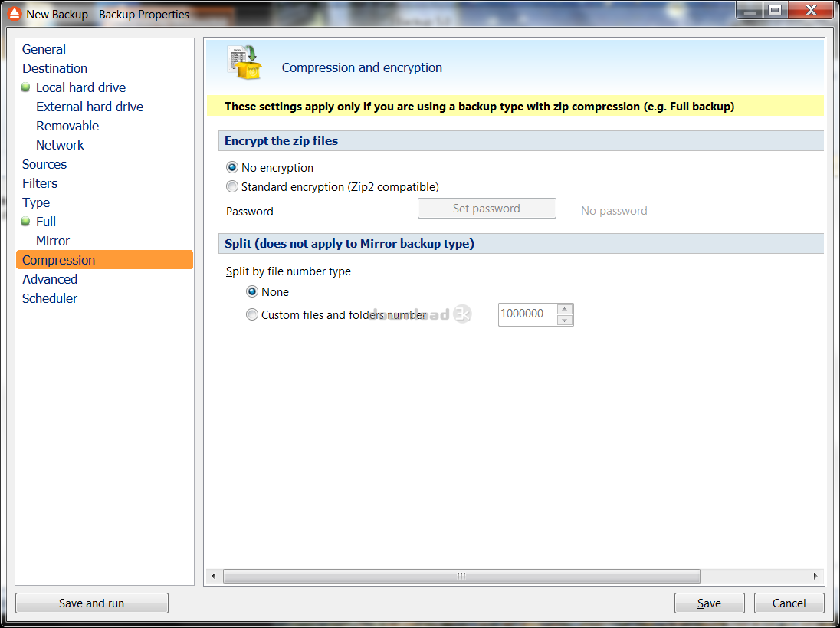Close the Backup Properties window
The image size is (840, 628).
coord(811,10)
